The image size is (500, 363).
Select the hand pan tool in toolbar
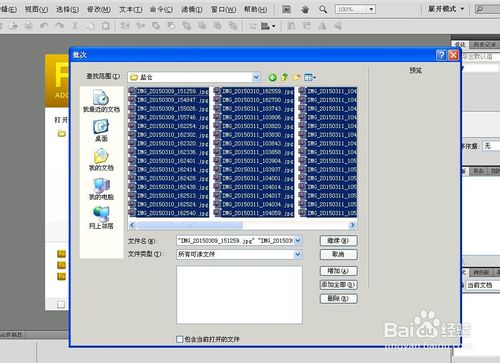(305, 9)
